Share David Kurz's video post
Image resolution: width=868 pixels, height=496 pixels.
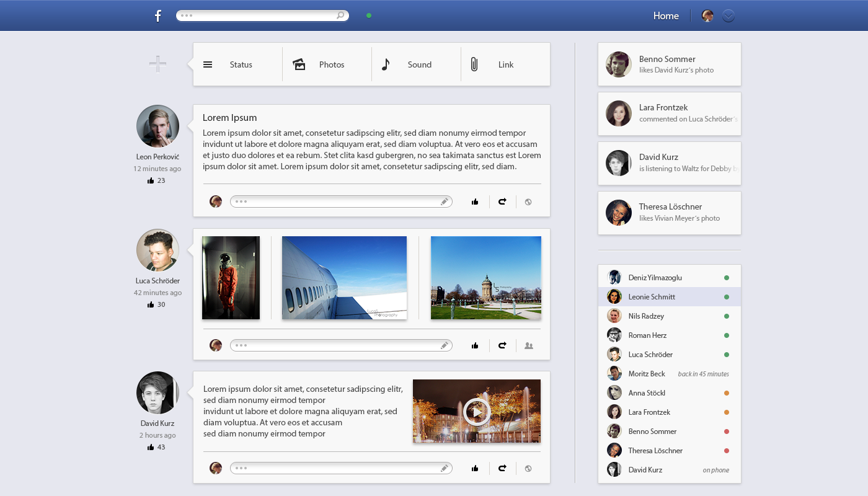pos(502,468)
